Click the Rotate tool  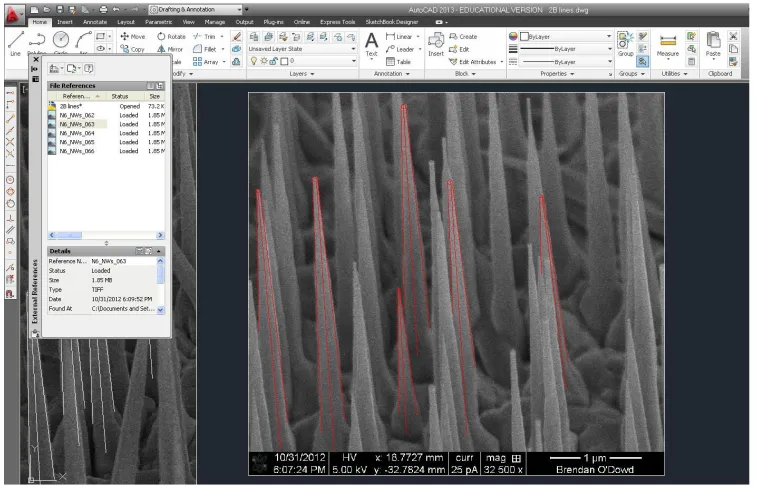coord(171,36)
